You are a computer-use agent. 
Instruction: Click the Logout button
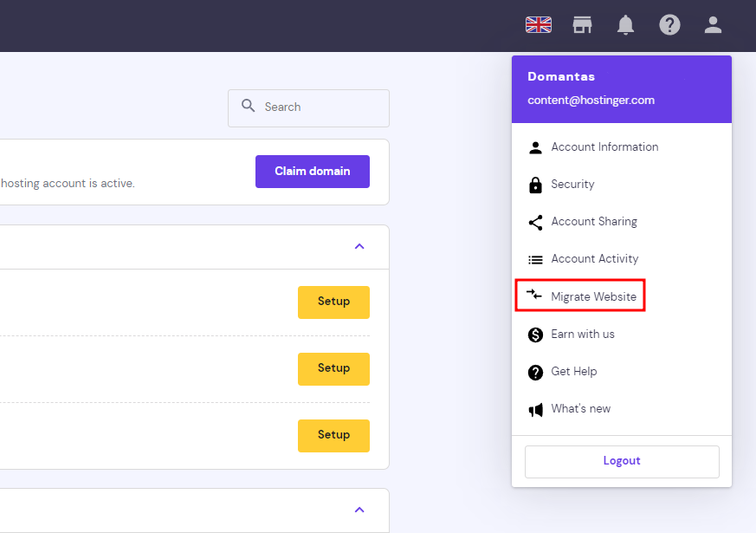coord(622,462)
